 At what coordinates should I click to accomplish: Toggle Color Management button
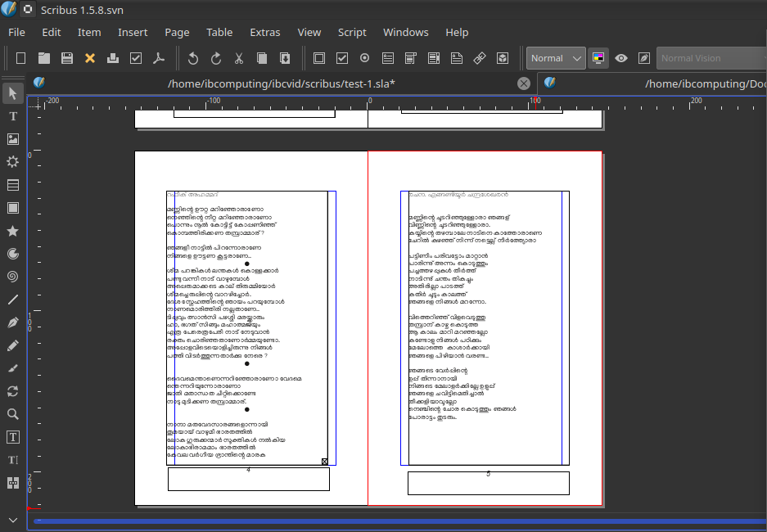598,58
